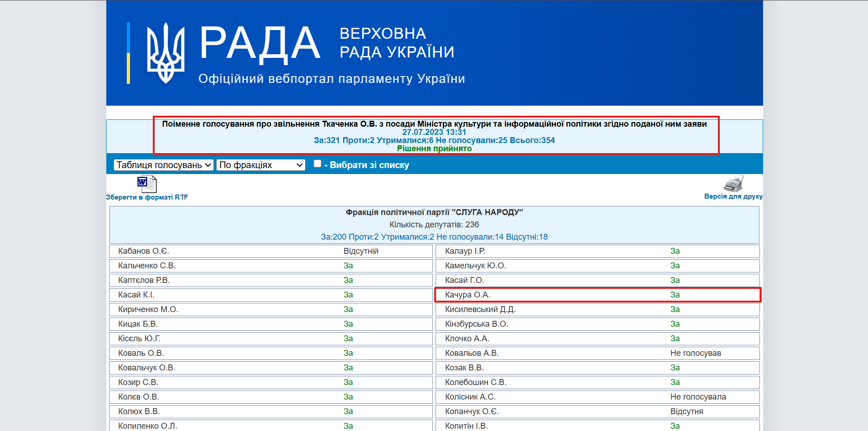Select deputy name 'Кальченко С.В.'
This screenshot has height=431, width=868.
tap(147, 266)
